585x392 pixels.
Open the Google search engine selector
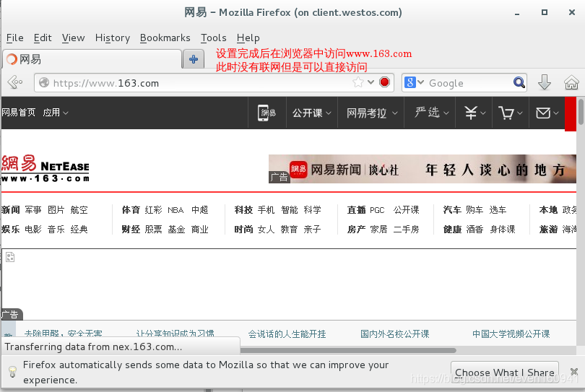pos(414,82)
